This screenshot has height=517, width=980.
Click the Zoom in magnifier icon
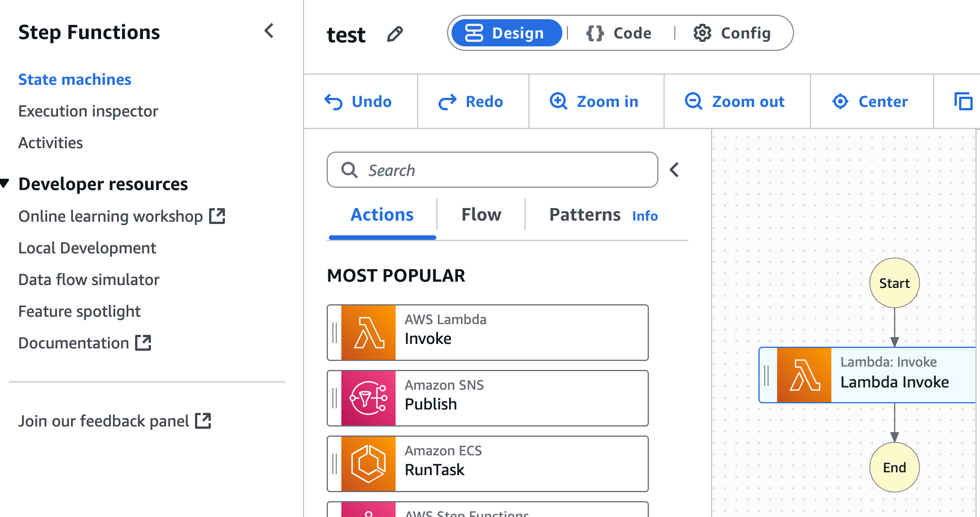(558, 102)
